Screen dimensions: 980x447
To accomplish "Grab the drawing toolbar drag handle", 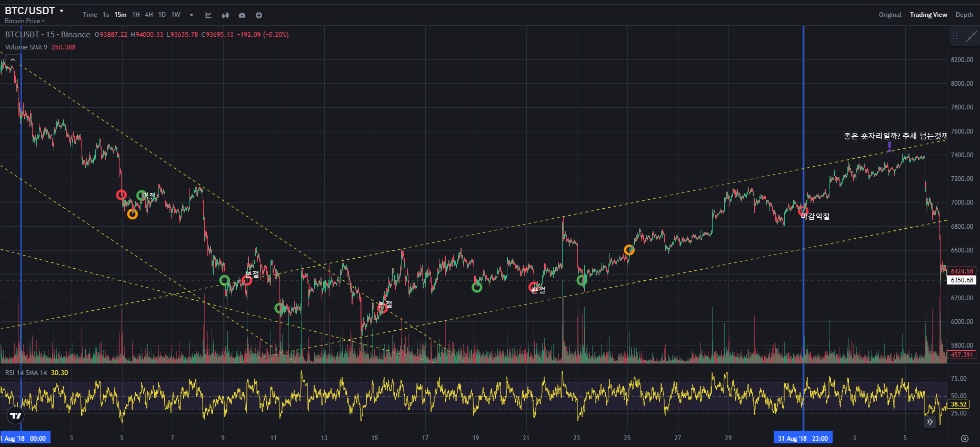I will tap(955, 36).
